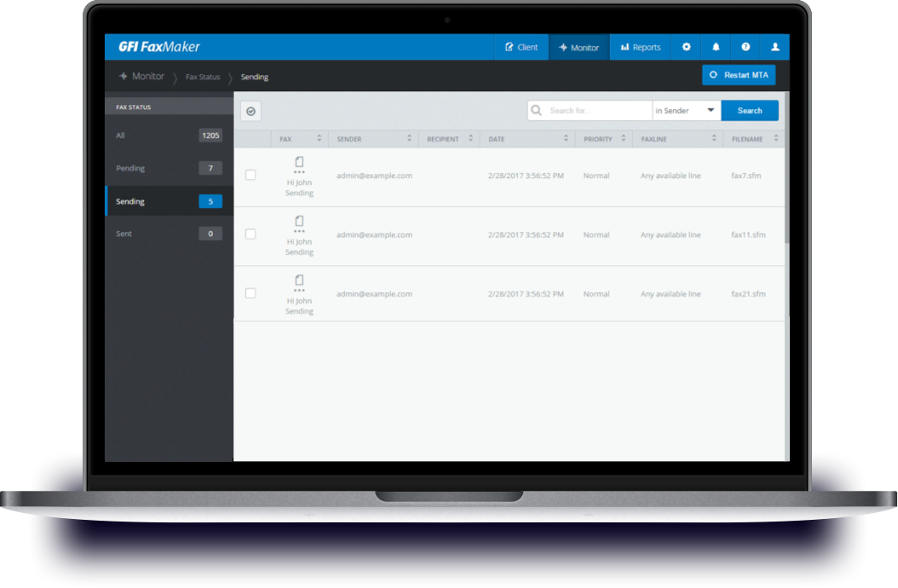Click the Pending count badge 7
This screenshot has height=588, width=898.
(210, 168)
